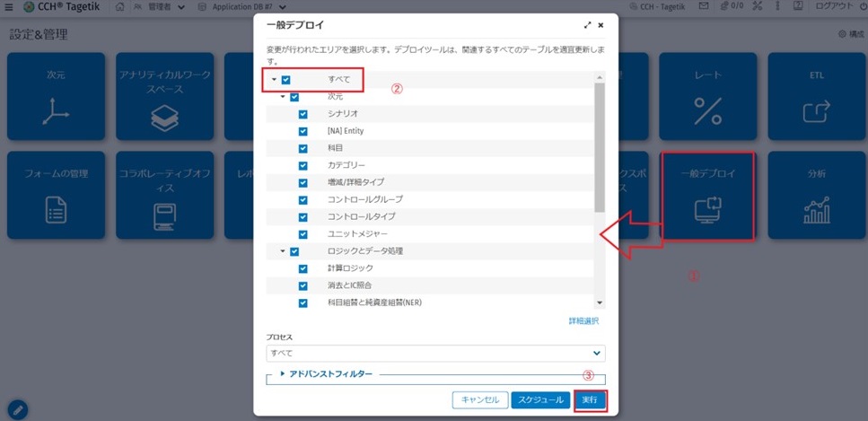Toggle the シナリオ checkbox
The height and width of the screenshot is (421, 868).
[x=303, y=114]
